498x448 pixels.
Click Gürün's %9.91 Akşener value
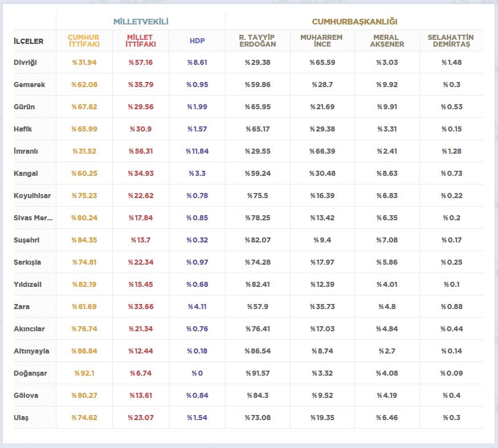coord(386,106)
